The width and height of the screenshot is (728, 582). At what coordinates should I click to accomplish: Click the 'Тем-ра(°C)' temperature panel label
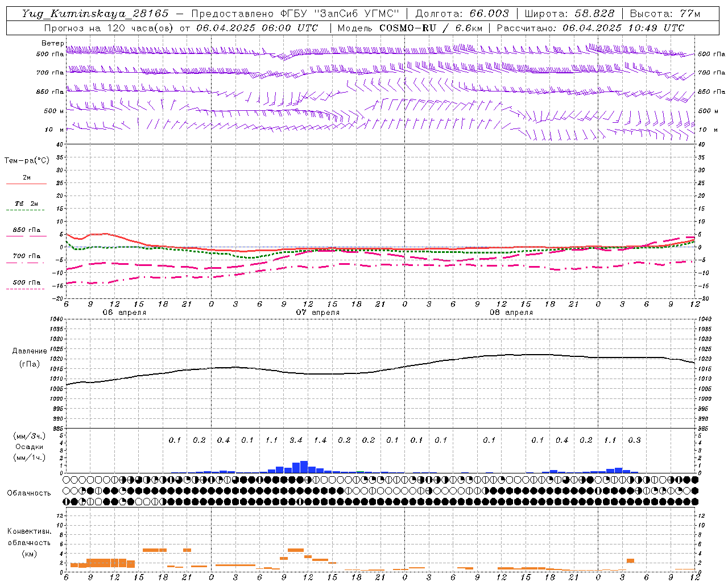click(x=27, y=161)
